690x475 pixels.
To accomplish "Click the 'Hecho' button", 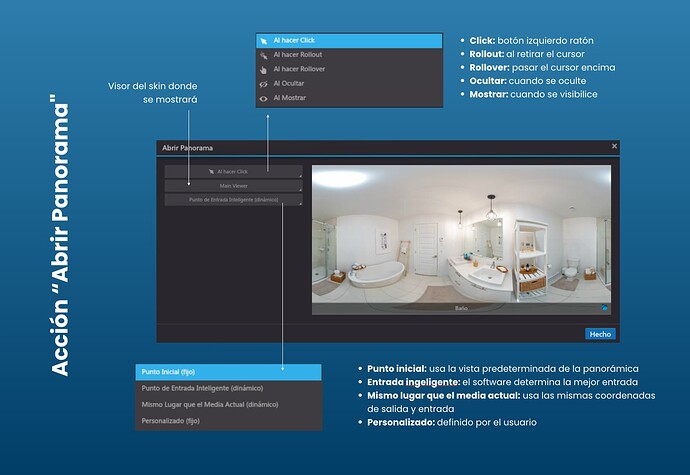I will (x=600, y=334).
